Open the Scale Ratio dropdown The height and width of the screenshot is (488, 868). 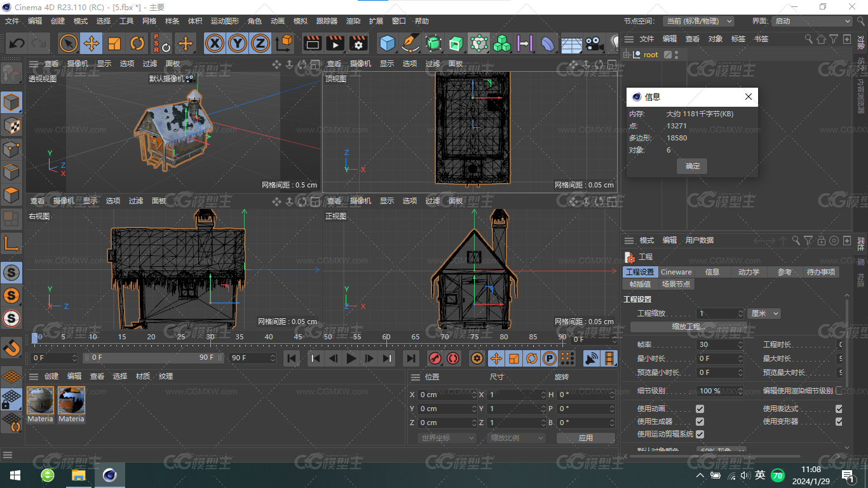[x=517, y=438]
